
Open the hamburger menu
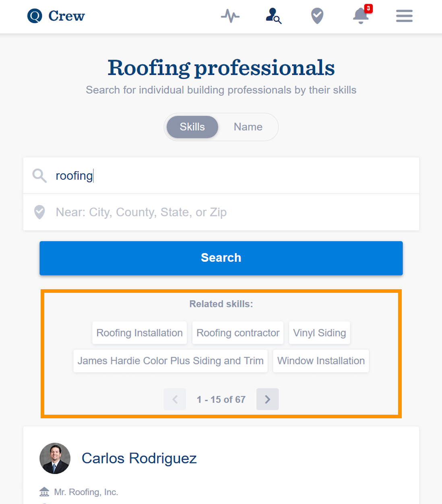pyautogui.click(x=404, y=16)
